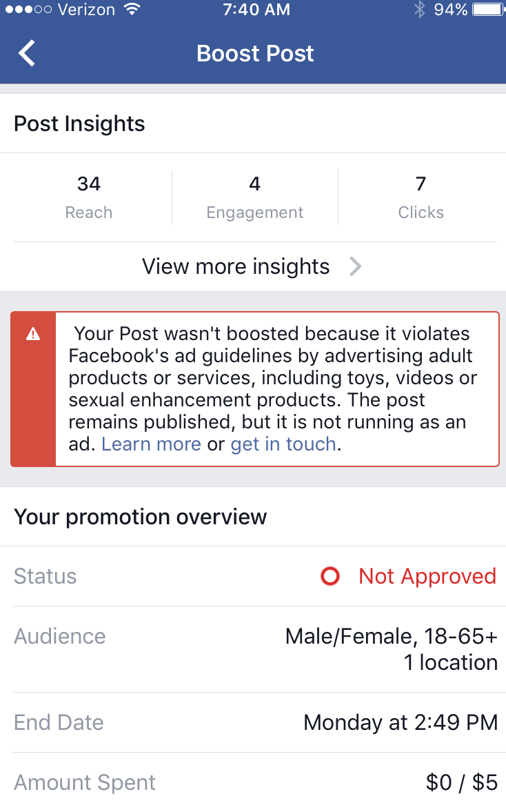Image resolution: width=506 pixels, height=812 pixels.
Task: Tap the End Date row
Action: click(x=253, y=722)
